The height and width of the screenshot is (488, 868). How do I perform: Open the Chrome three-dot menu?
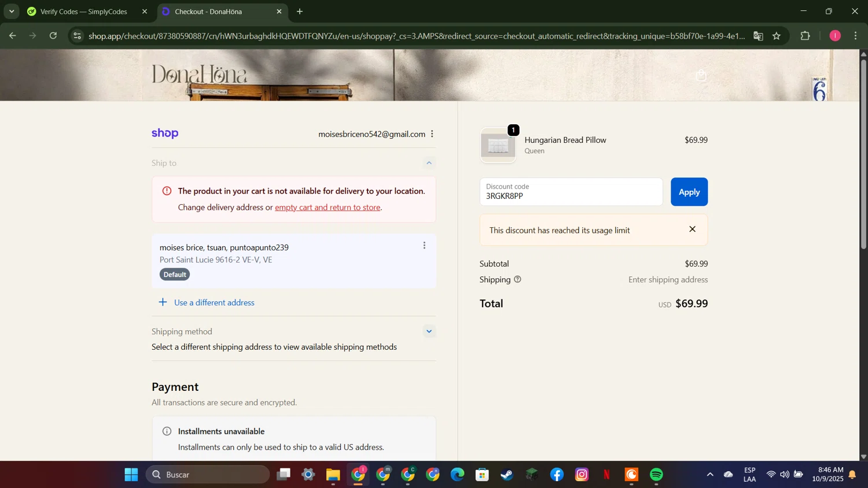point(856,36)
